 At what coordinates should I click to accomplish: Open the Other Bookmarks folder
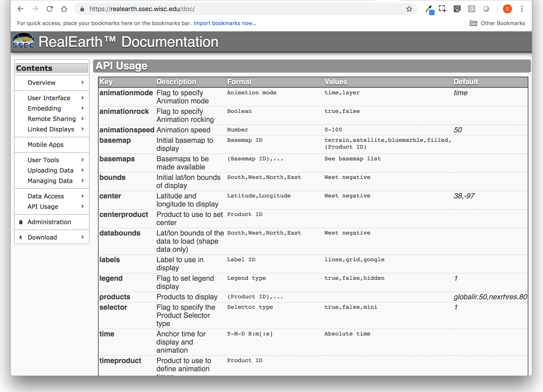pos(497,23)
